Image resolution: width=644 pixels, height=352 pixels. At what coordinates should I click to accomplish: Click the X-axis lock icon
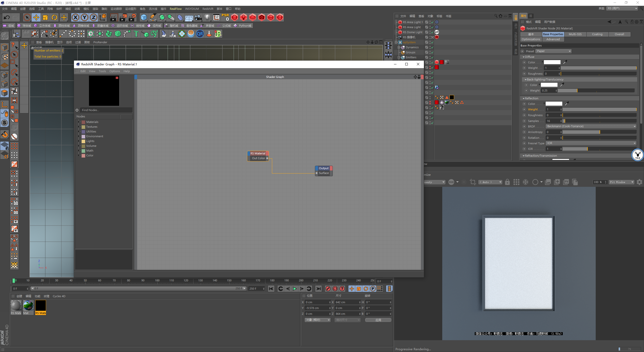tap(75, 17)
